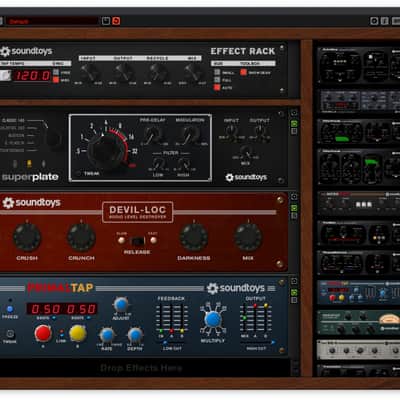Click the Devil-Loc Mix knob
400x400 pixels.
pyautogui.click(x=248, y=237)
